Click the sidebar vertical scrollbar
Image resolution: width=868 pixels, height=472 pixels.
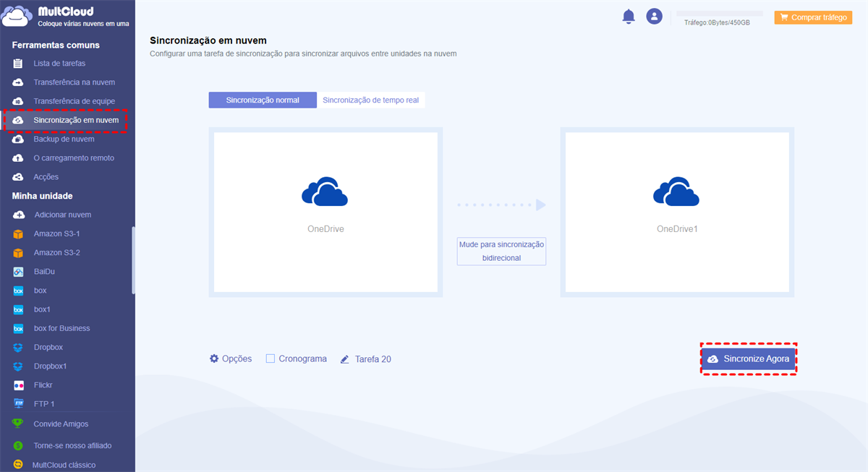click(133, 260)
